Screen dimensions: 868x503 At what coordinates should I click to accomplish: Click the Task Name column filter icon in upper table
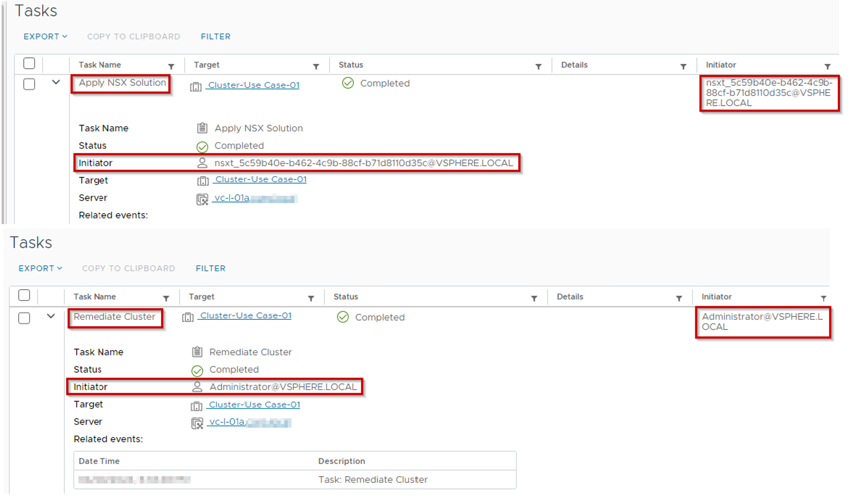(171, 66)
